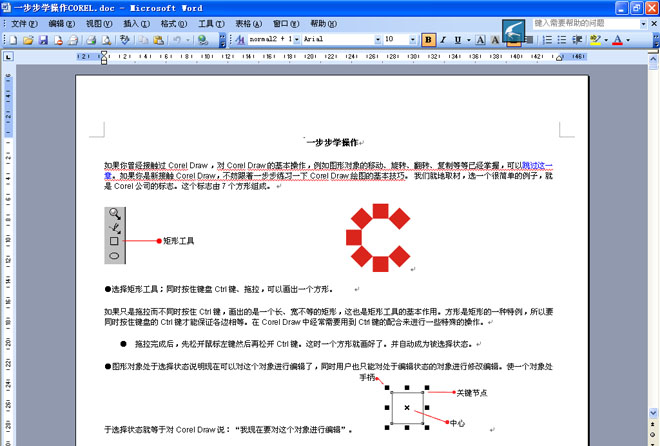
Task: Open the 格式 (Format) menu
Action: tap(174, 23)
